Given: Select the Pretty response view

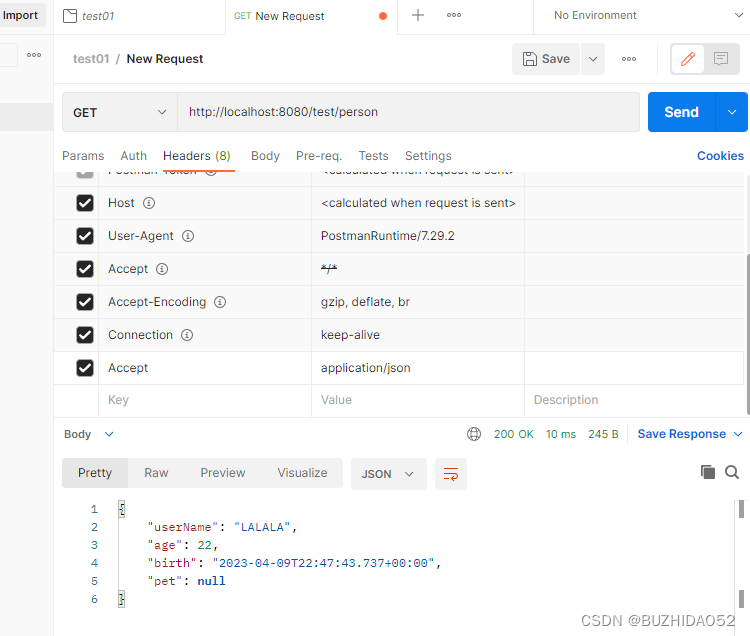Looking at the screenshot, I should [x=95, y=473].
